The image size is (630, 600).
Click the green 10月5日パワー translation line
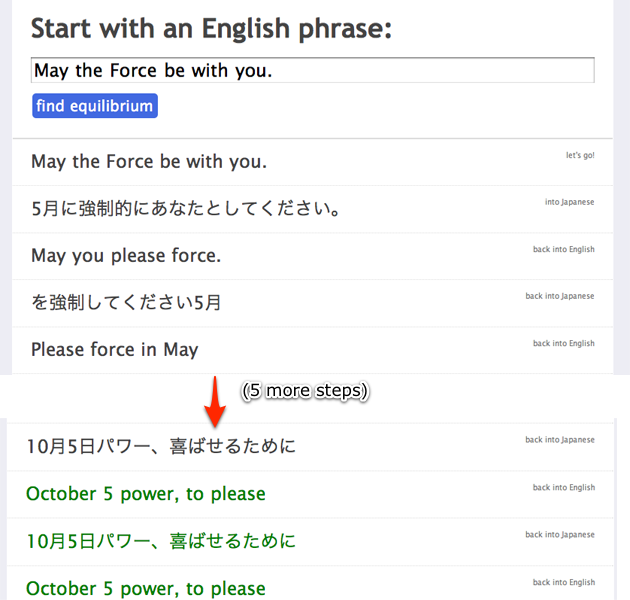point(161,541)
